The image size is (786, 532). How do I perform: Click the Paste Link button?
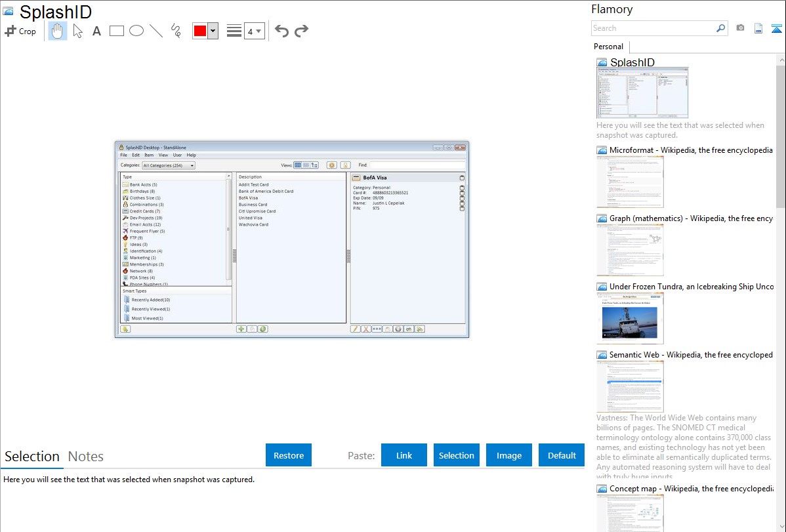pos(404,455)
